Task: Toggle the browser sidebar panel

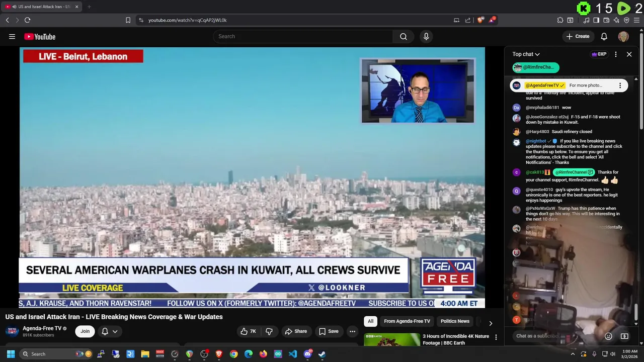Action: click(596, 20)
